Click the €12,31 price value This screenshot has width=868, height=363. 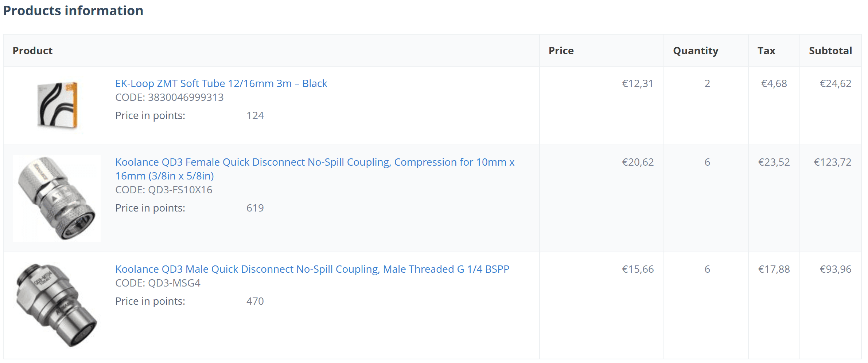pyautogui.click(x=637, y=83)
